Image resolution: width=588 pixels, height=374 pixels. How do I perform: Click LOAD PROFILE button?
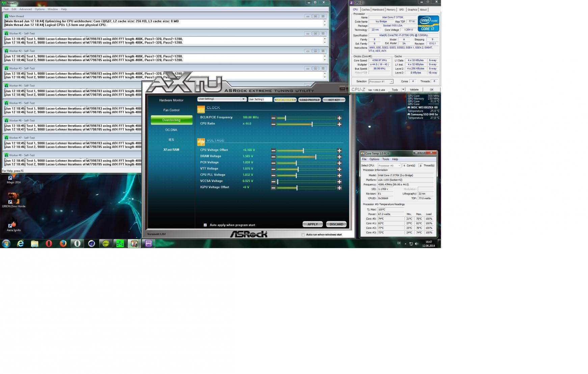[x=310, y=100]
